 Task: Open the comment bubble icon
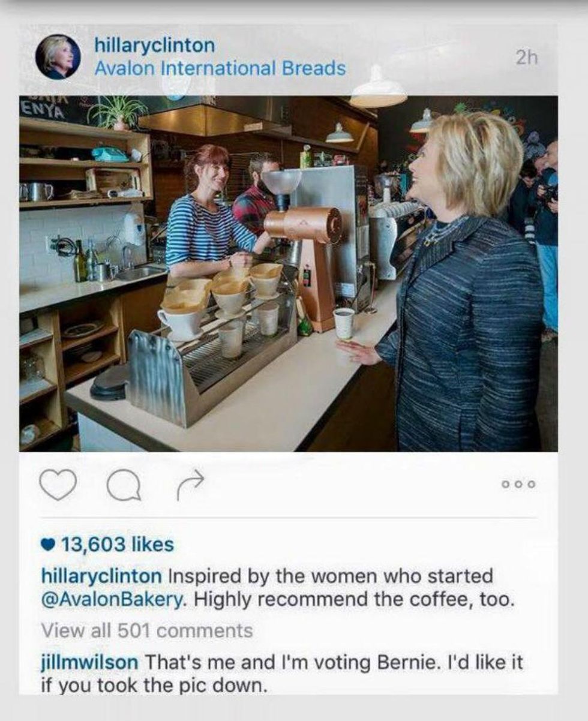[124, 485]
